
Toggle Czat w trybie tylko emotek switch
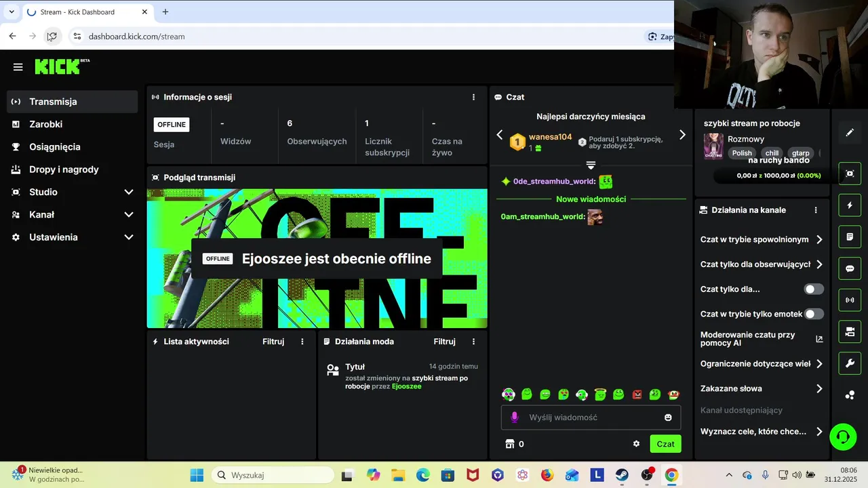pyautogui.click(x=814, y=314)
